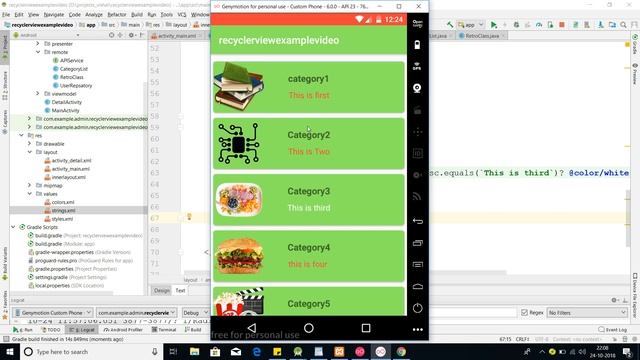The image size is (640, 360).
Task: Collapse the Gradle Scripts node
Action: (13, 227)
